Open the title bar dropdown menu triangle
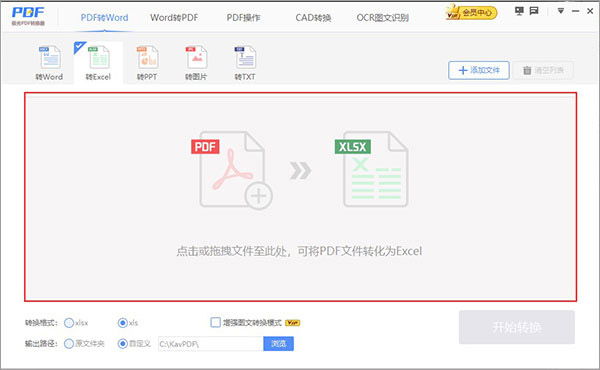Viewport: 600px width, 370px height. (x=561, y=11)
